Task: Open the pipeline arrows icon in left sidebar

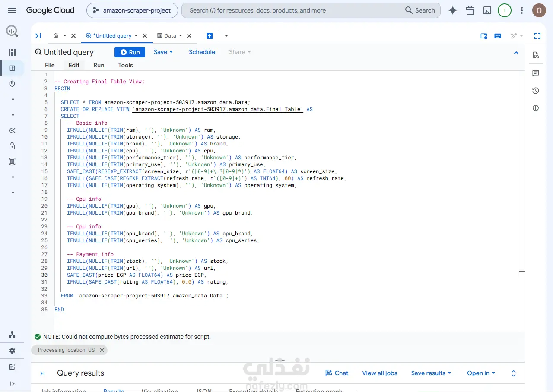Action: point(12,130)
